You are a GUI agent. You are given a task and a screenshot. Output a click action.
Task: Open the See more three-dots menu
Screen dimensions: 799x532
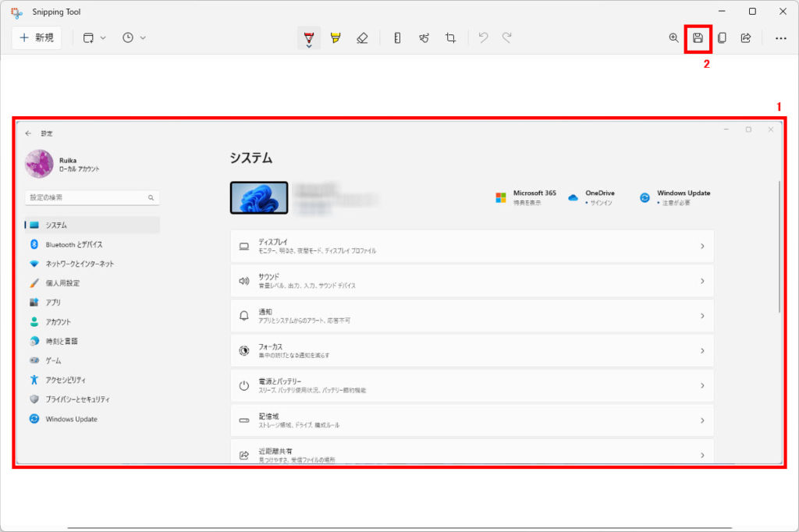(780, 37)
